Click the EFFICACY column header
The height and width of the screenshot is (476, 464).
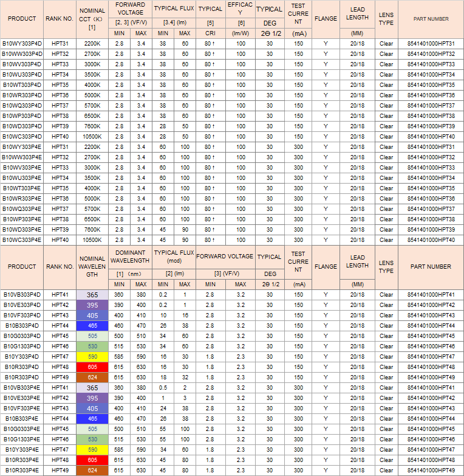coord(240,9)
